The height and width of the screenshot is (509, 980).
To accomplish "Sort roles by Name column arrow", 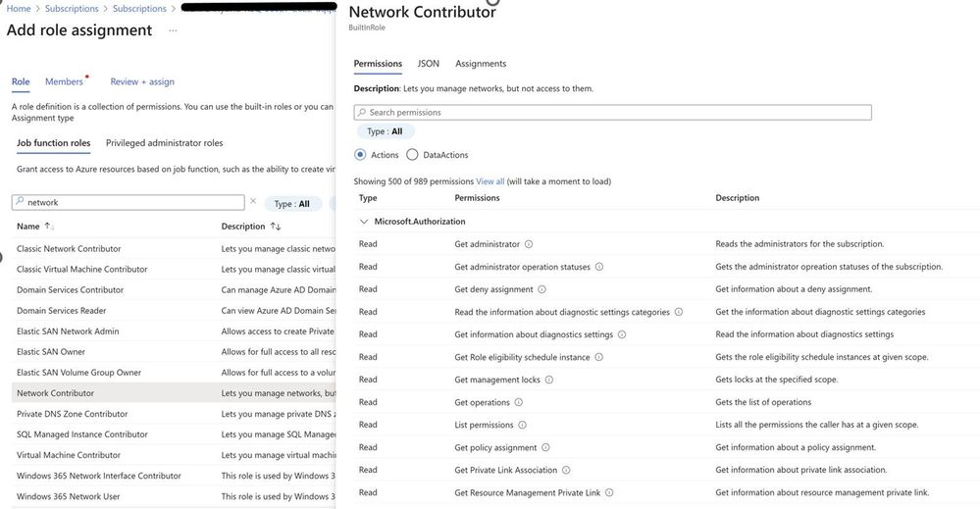I will point(49,227).
